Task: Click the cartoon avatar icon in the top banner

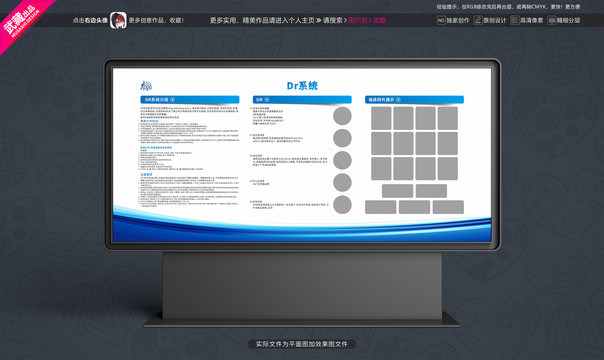Action: pos(118,20)
